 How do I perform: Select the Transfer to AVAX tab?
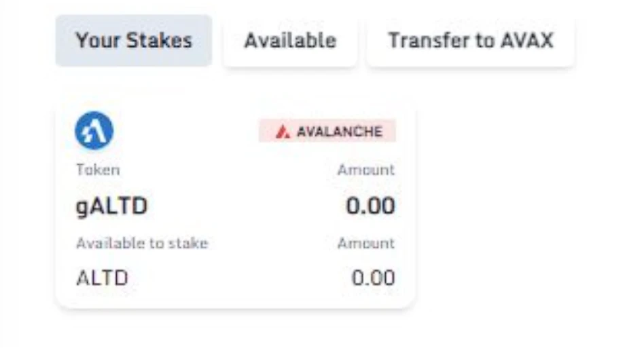471,41
